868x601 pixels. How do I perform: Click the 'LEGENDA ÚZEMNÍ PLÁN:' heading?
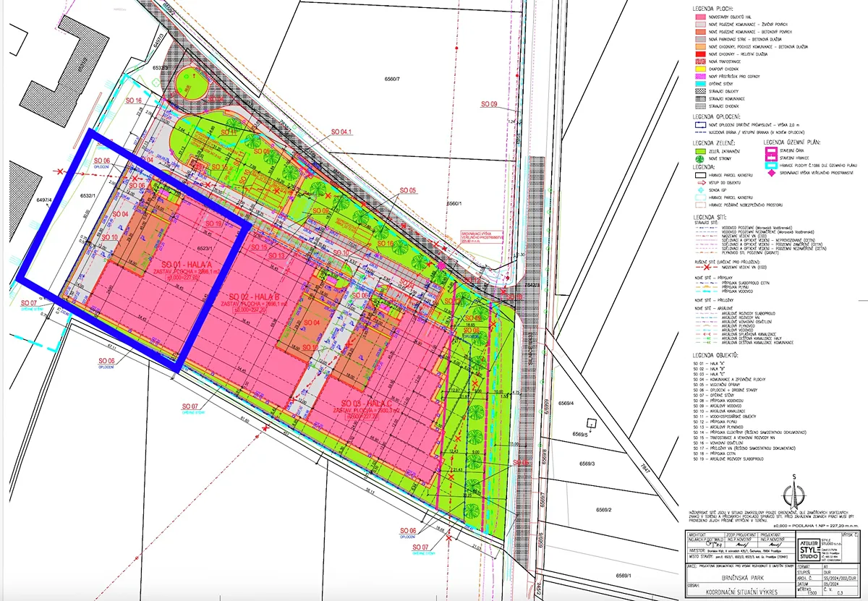click(x=792, y=142)
